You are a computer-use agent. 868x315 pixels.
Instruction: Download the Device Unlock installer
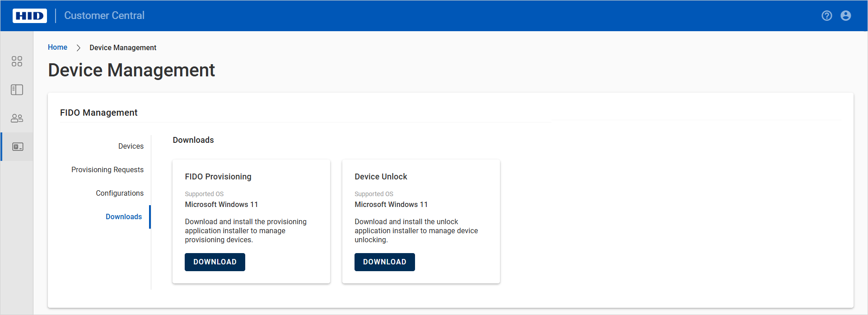point(384,262)
